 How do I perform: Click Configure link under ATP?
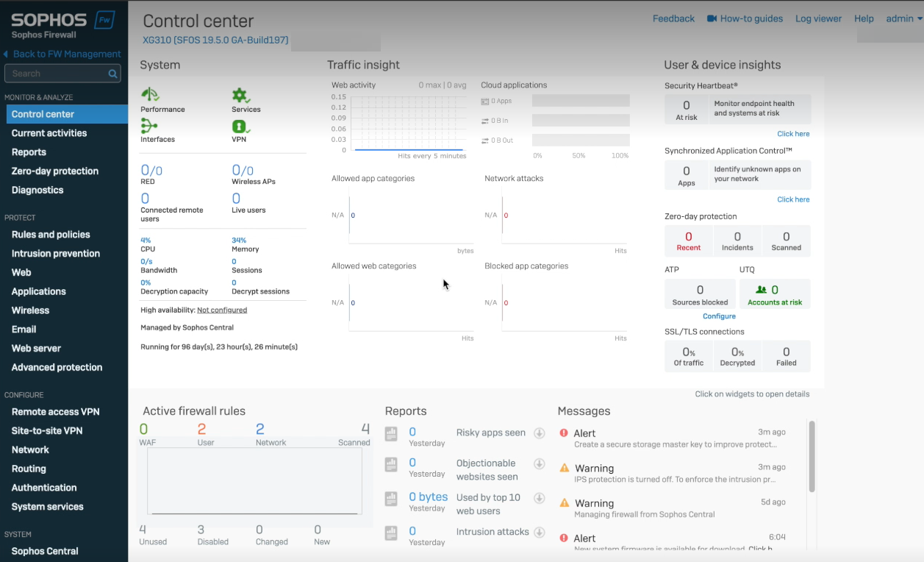719,316
